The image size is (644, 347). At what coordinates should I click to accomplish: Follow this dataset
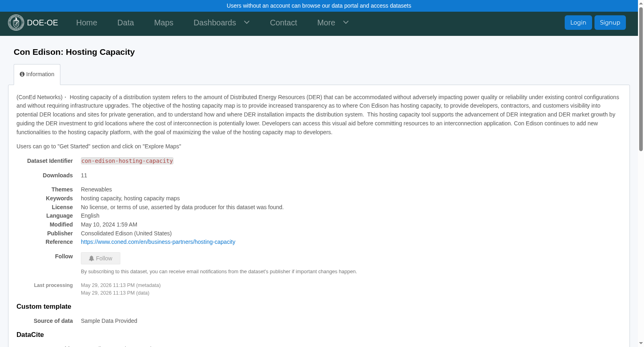101,258
